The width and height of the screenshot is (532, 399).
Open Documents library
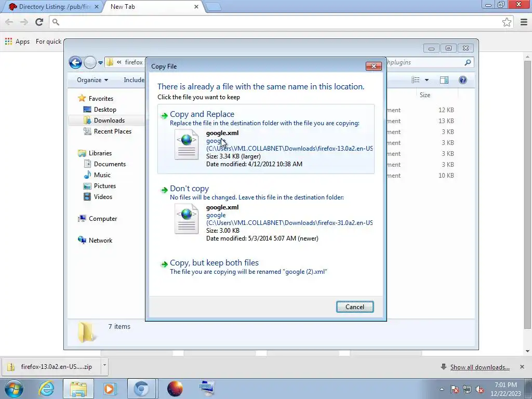point(110,164)
